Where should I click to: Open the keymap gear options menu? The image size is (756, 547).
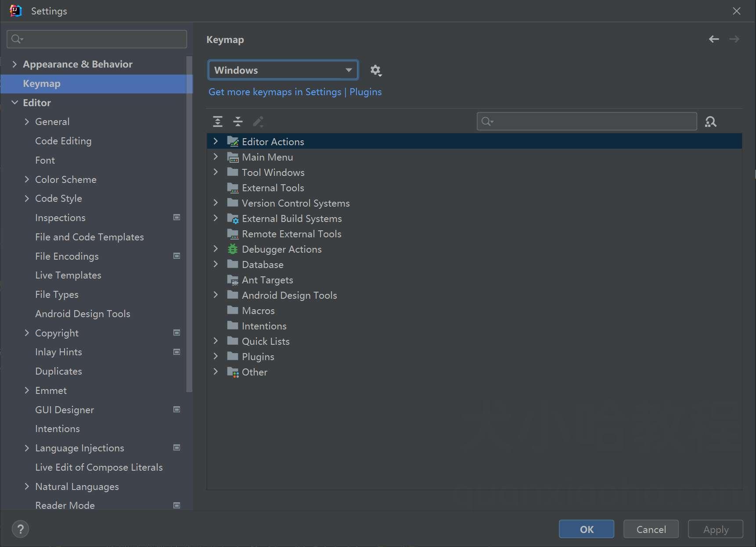(x=375, y=70)
